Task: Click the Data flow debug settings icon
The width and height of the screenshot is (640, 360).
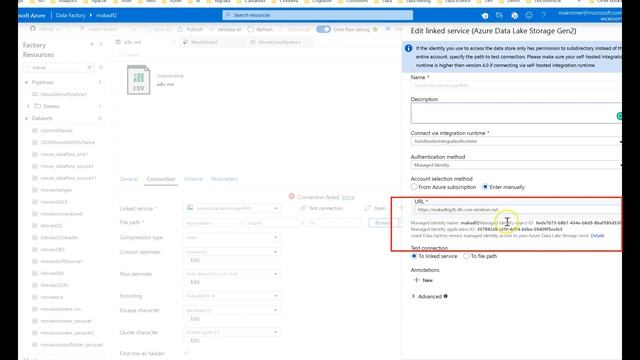Action: [x=375, y=29]
